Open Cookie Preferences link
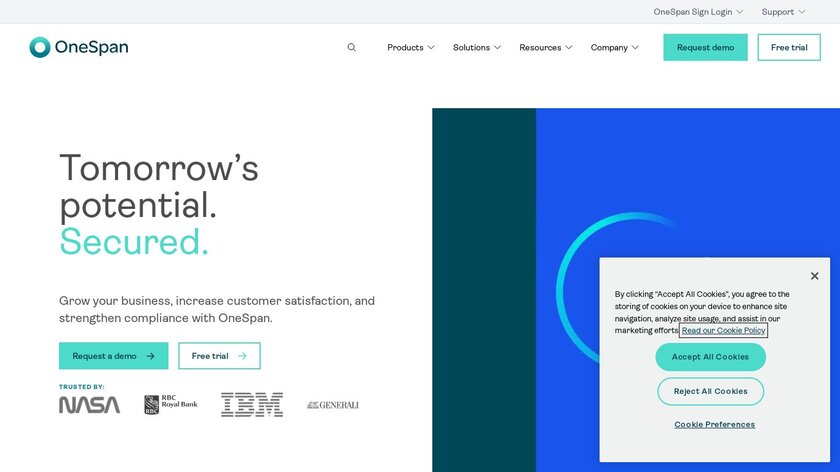The width and height of the screenshot is (840, 472). [714, 424]
